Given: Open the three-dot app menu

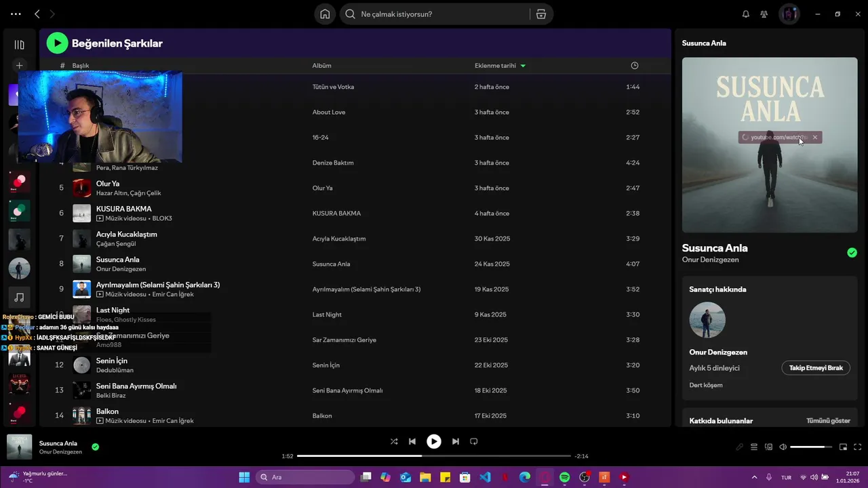Looking at the screenshot, I should pyautogui.click(x=16, y=14).
